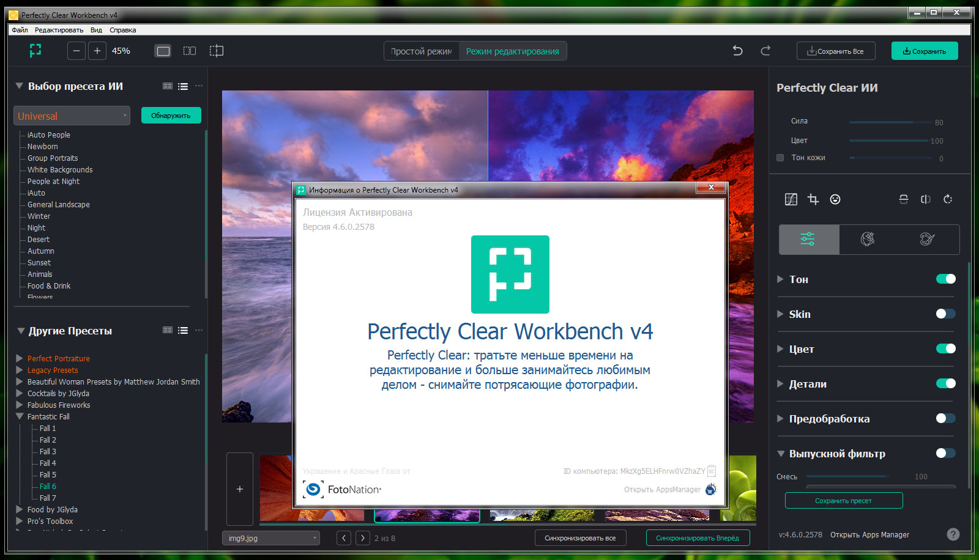The image size is (979, 560).
Task: Copy computer ID with clipboard icon
Action: click(x=712, y=471)
